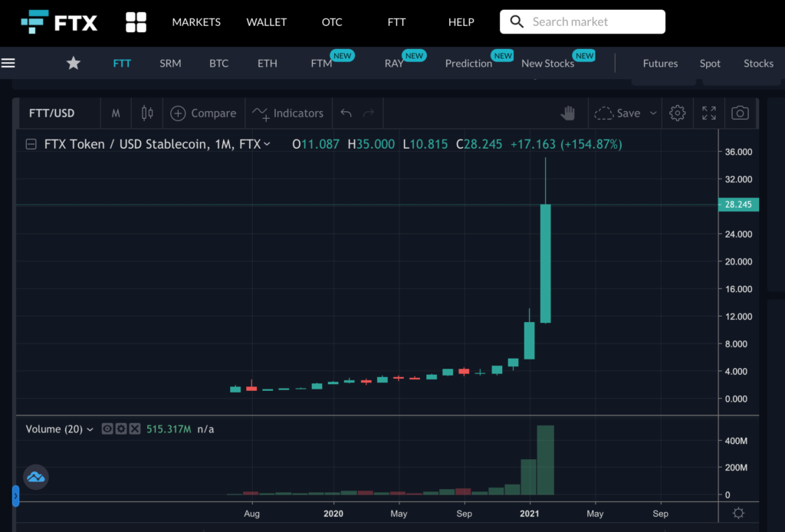Take a chart snapshot with camera icon
The image size is (785, 532).
tap(740, 113)
